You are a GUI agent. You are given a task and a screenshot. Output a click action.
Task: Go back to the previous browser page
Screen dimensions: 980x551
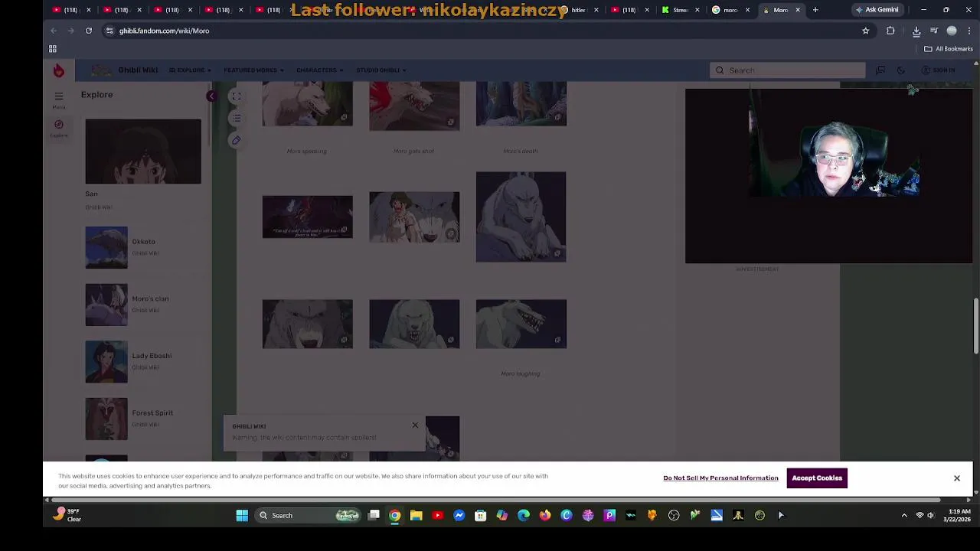[54, 31]
